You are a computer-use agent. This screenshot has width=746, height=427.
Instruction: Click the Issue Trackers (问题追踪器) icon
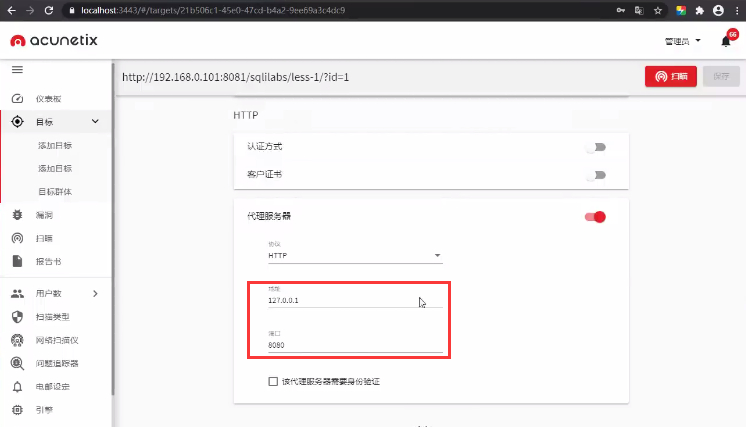pyautogui.click(x=17, y=363)
